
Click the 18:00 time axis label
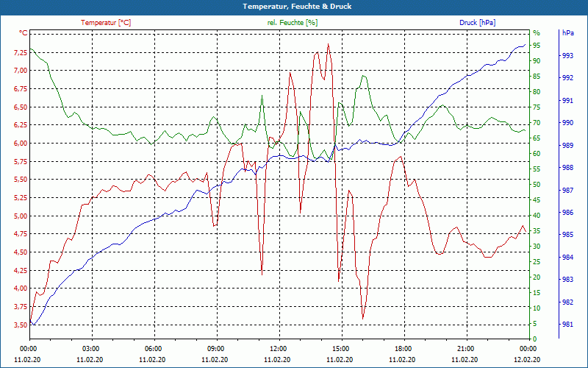pos(404,348)
